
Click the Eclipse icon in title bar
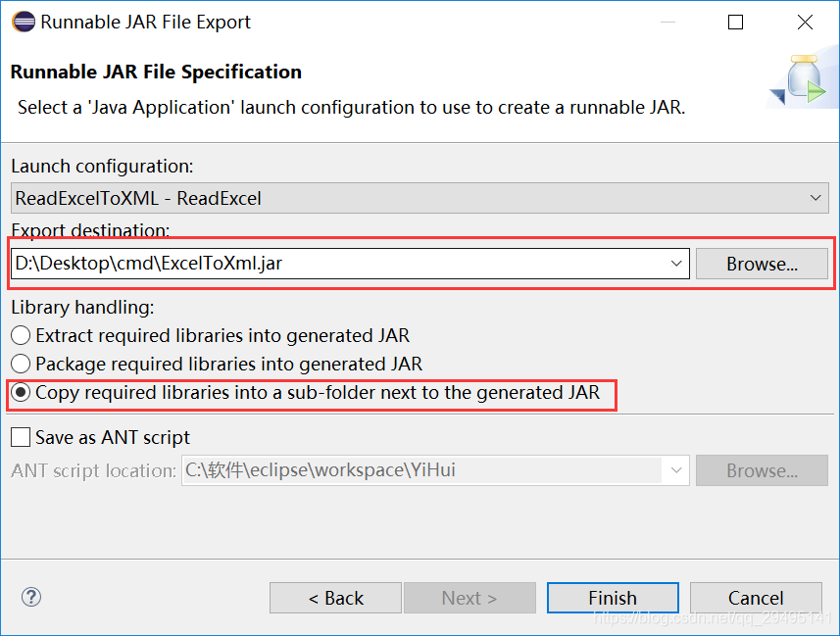pyautogui.click(x=24, y=22)
